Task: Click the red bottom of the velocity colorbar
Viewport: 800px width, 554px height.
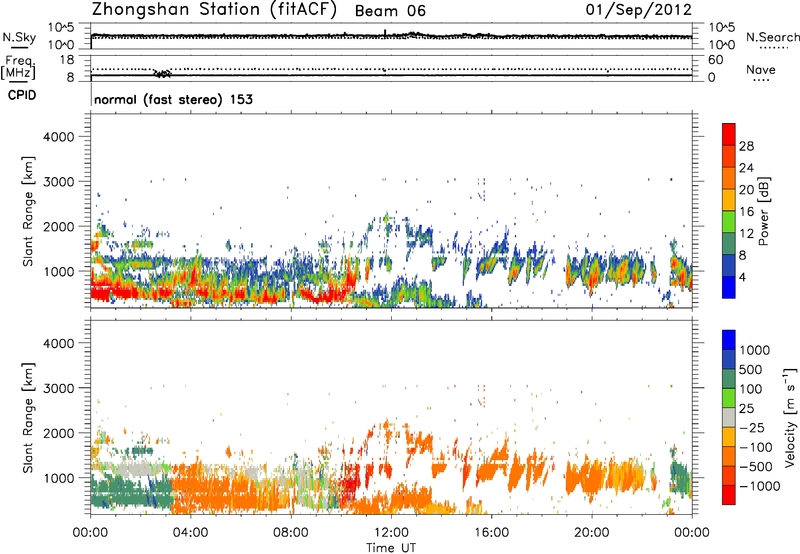Action: click(729, 495)
